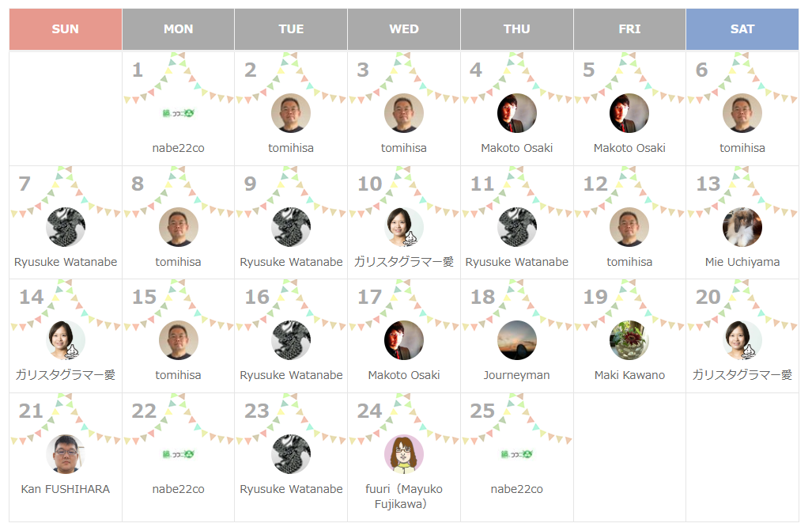Open the Kan FUSHIHARA name link
Image resolution: width=812 pixels, height=527 pixels.
[x=66, y=489]
